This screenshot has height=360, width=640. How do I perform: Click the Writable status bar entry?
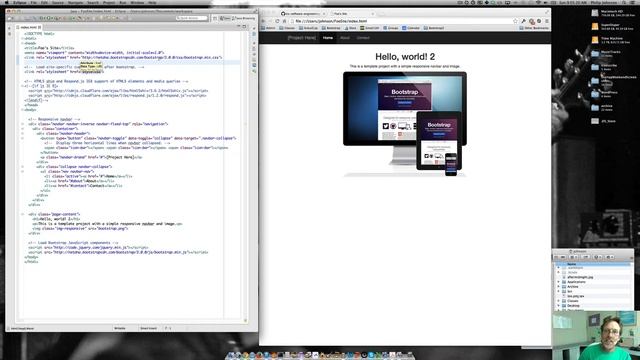[120, 328]
